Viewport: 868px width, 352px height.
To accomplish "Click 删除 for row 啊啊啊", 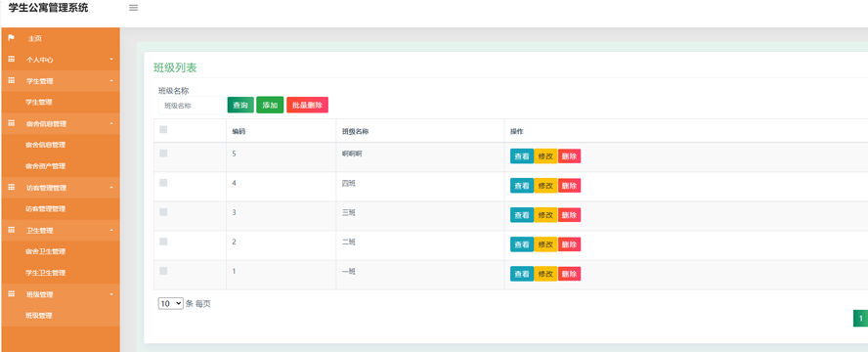I will (569, 156).
